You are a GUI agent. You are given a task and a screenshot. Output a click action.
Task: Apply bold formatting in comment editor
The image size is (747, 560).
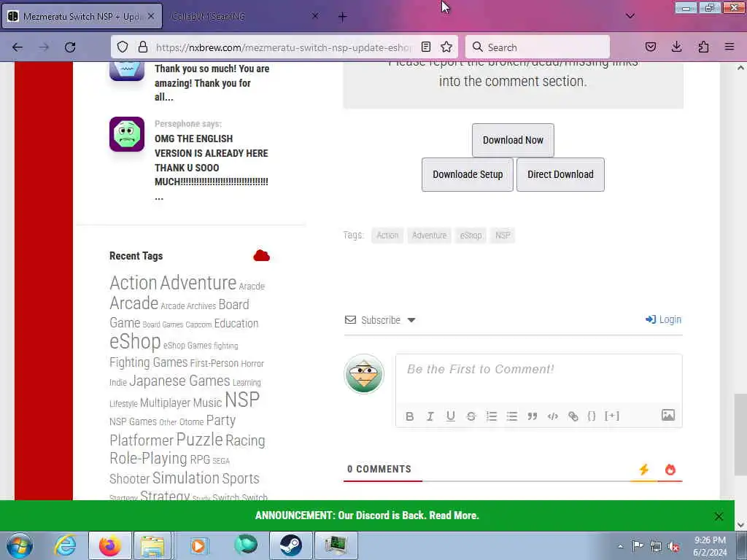[x=410, y=416]
